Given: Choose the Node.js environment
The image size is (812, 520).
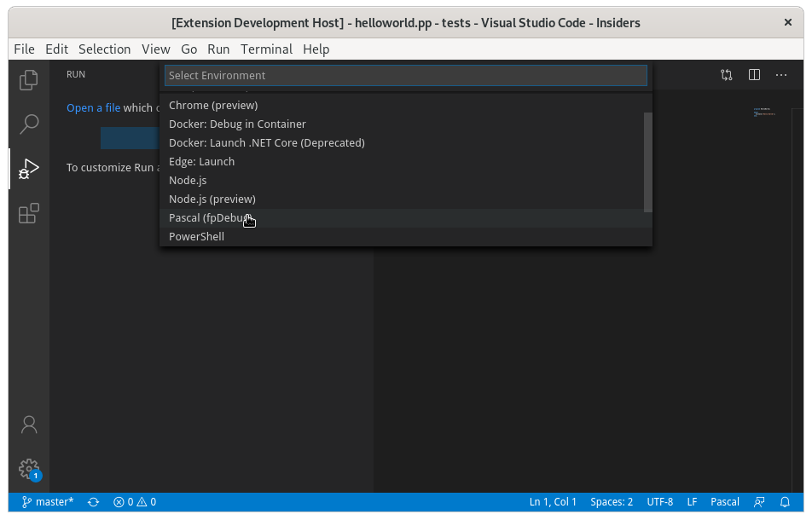Looking at the screenshot, I should 406,181.
